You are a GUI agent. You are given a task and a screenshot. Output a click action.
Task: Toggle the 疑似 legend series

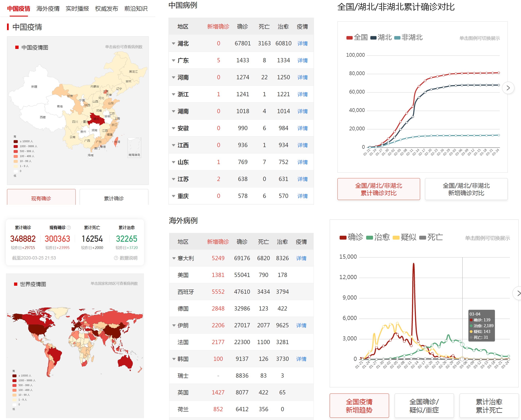click(x=404, y=237)
